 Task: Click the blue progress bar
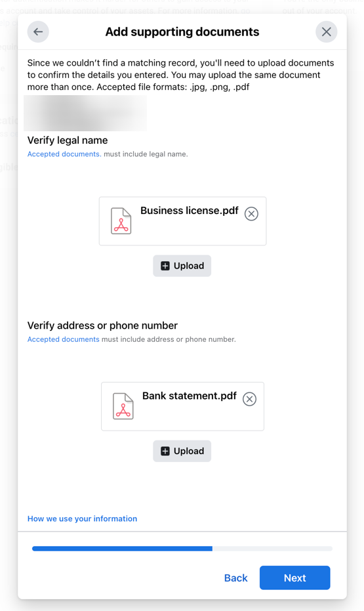122,549
